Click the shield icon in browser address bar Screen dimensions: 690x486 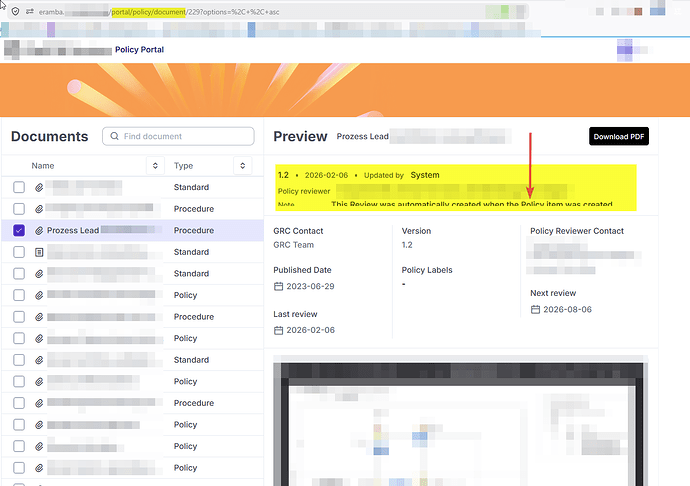coord(15,10)
